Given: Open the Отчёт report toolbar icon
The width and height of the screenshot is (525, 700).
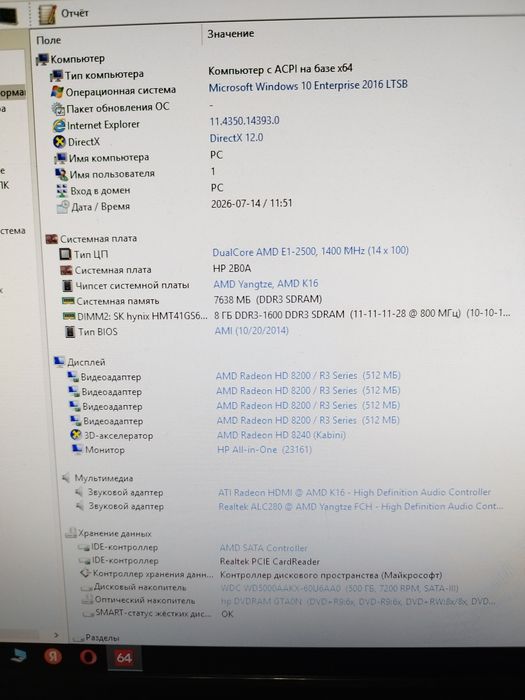Looking at the screenshot, I should [x=47, y=14].
